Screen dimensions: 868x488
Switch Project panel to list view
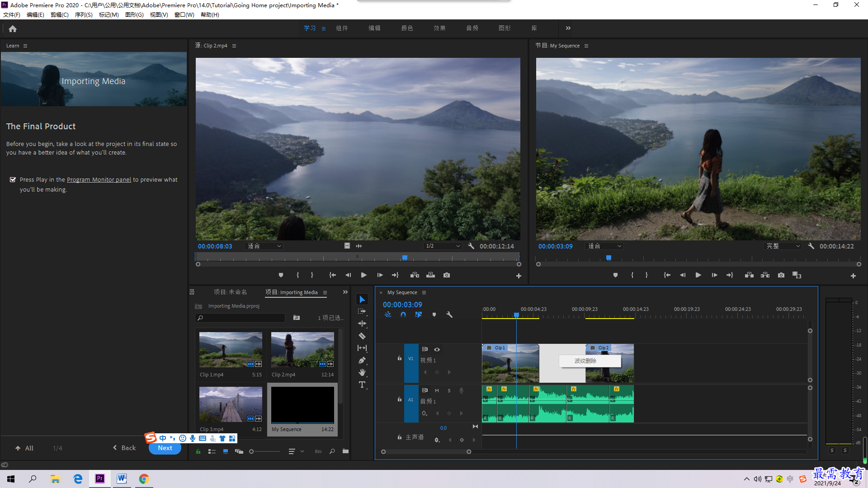click(212, 451)
